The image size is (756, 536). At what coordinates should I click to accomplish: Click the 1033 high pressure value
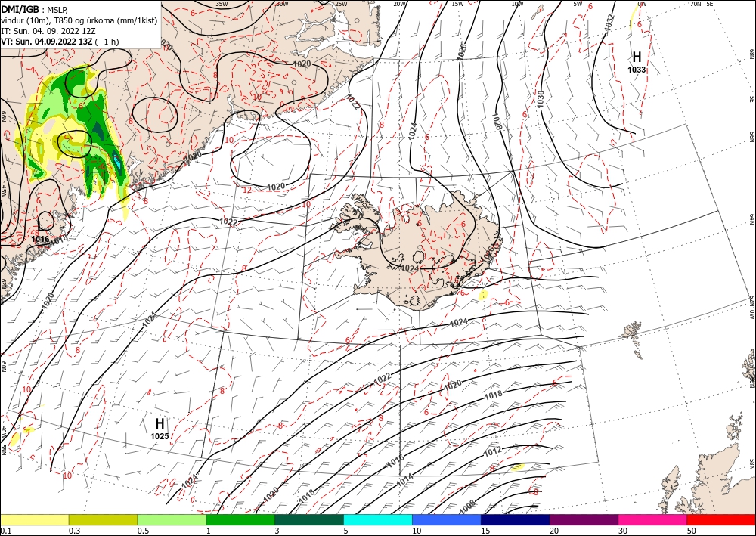pyautogui.click(x=637, y=70)
